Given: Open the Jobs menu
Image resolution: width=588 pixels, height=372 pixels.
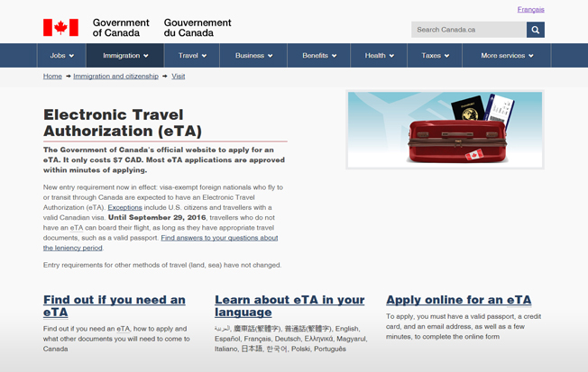Looking at the screenshot, I should tap(62, 56).
